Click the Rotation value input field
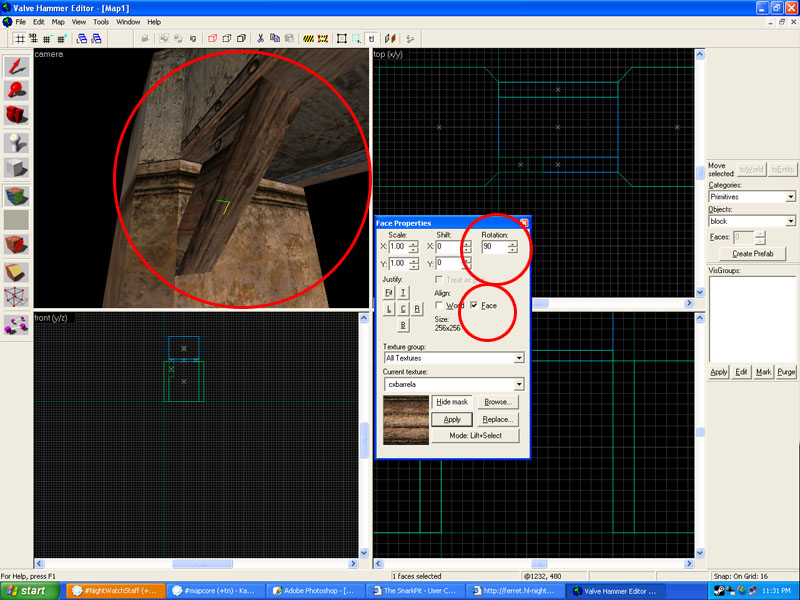 click(493, 246)
